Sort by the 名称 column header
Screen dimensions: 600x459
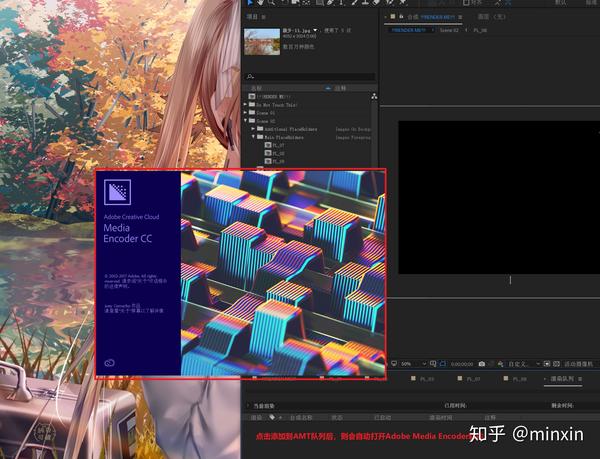click(x=256, y=88)
